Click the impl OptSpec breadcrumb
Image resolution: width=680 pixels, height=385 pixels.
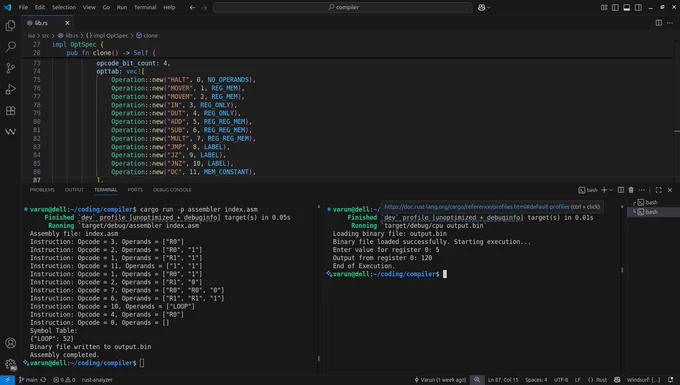tap(107, 36)
